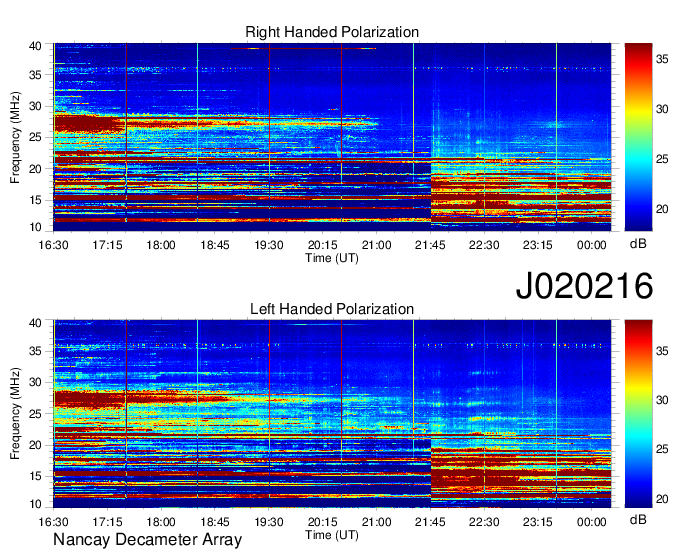
Task: Click the 18:45 time tick under Left Handed plot
Action: point(215,522)
